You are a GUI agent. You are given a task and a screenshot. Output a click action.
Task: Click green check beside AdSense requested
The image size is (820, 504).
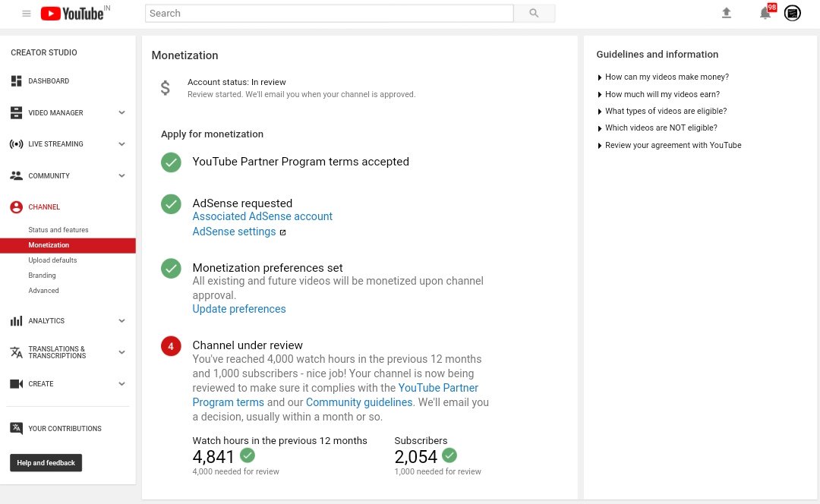(171, 204)
